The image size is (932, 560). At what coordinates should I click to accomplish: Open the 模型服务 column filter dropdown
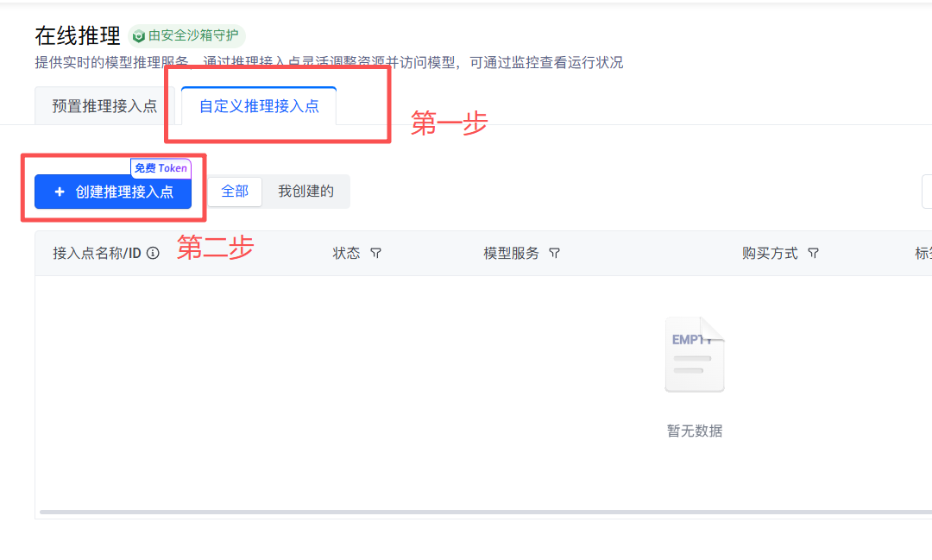[x=555, y=253]
